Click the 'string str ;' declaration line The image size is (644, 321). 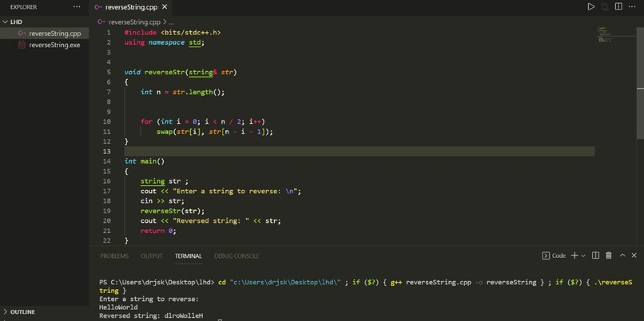[165, 181]
